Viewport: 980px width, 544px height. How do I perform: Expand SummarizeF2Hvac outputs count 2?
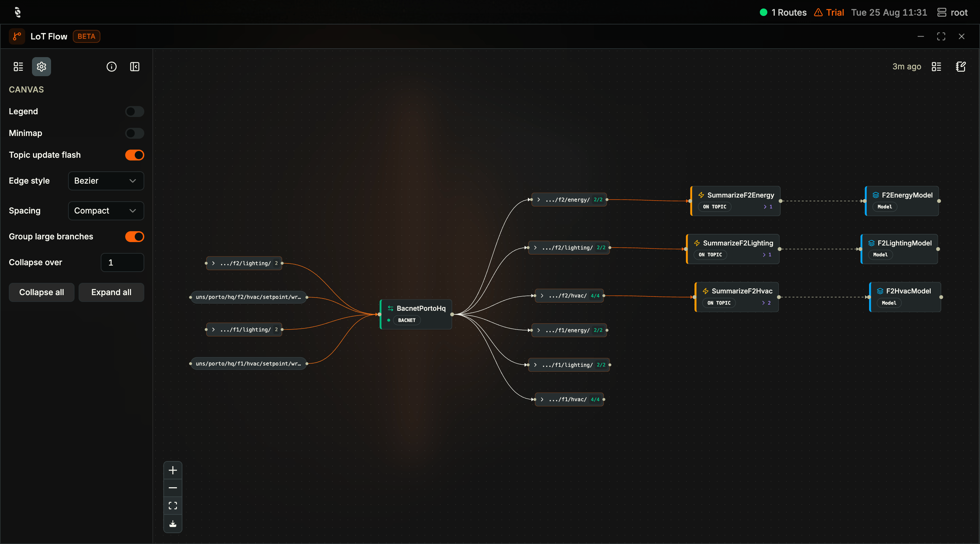(x=766, y=303)
